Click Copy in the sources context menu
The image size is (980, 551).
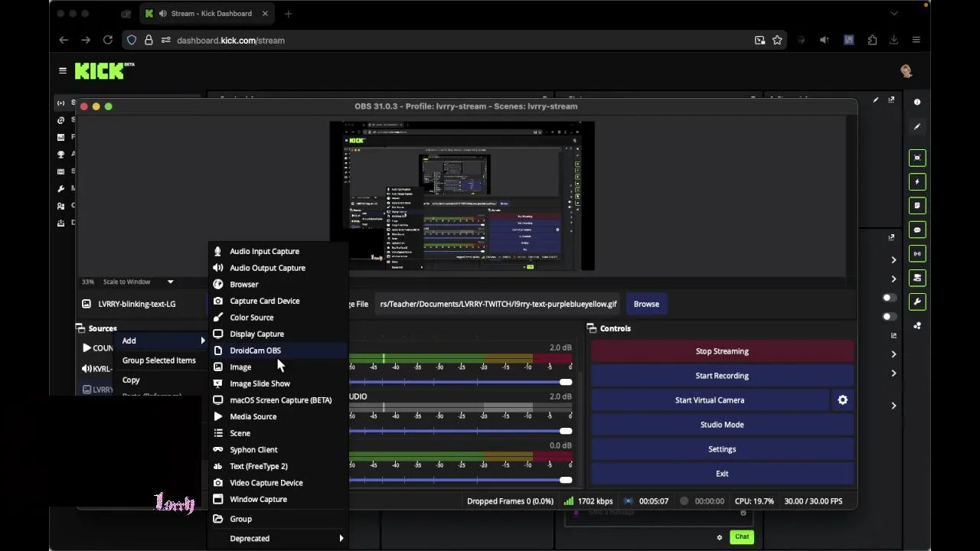pyautogui.click(x=161, y=380)
